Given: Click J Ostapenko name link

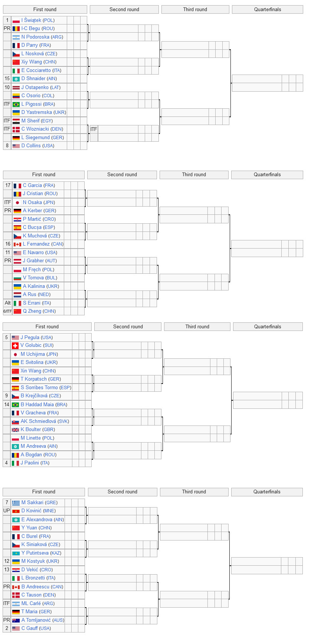Looking at the screenshot, I should [35, 88].
